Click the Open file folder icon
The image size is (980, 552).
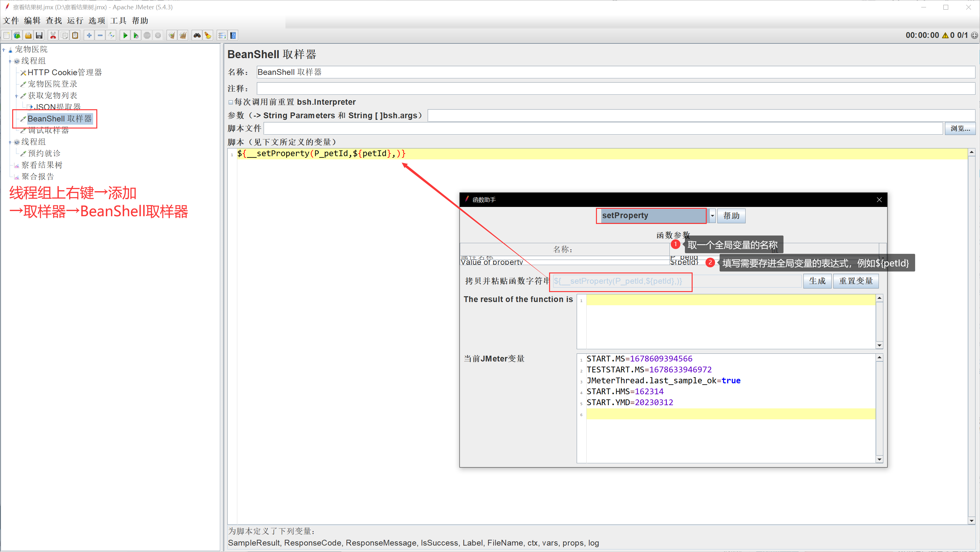point(28,35)
